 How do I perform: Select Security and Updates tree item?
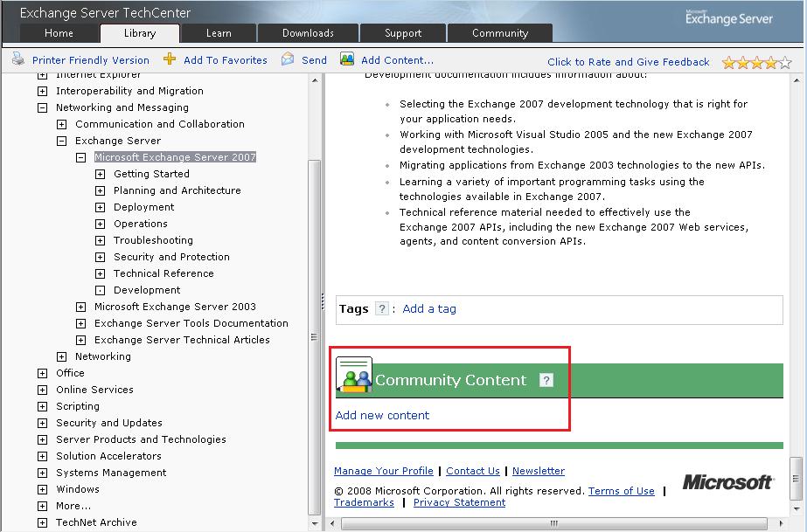(109, 423)
